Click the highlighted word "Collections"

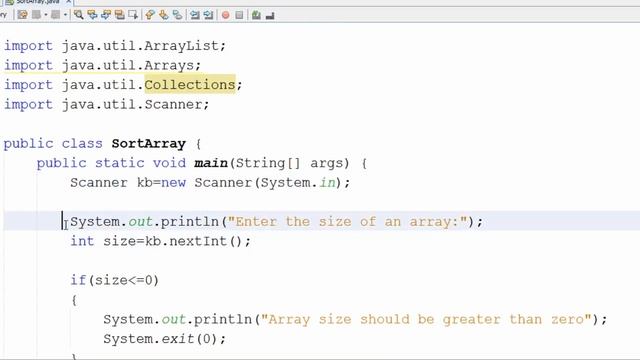(x=190, y=84)
